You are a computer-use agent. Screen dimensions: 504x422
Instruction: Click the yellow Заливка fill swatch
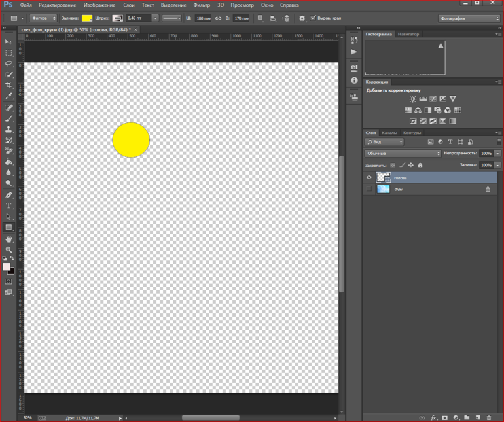(x=87, y=18)
